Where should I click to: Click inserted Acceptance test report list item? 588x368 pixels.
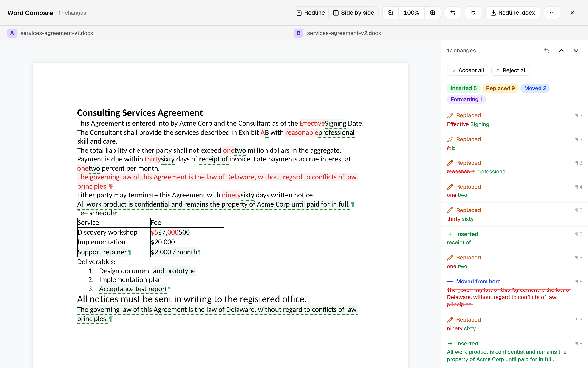click(x=133, y=289)
